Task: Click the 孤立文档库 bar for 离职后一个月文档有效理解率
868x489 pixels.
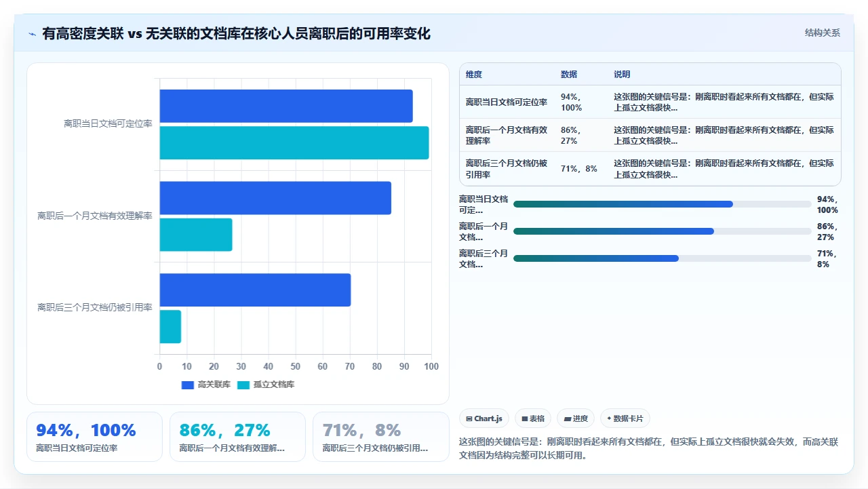Action: [196, 235]
